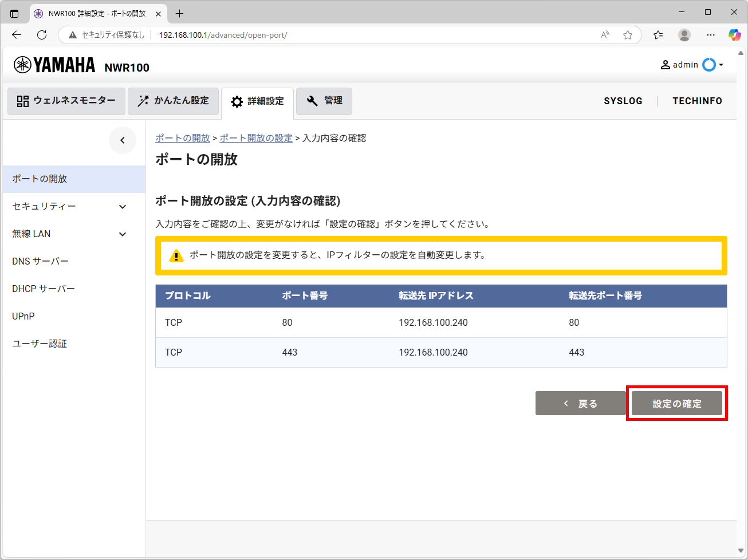Collapse the sidebar with the chevron button

123,140
